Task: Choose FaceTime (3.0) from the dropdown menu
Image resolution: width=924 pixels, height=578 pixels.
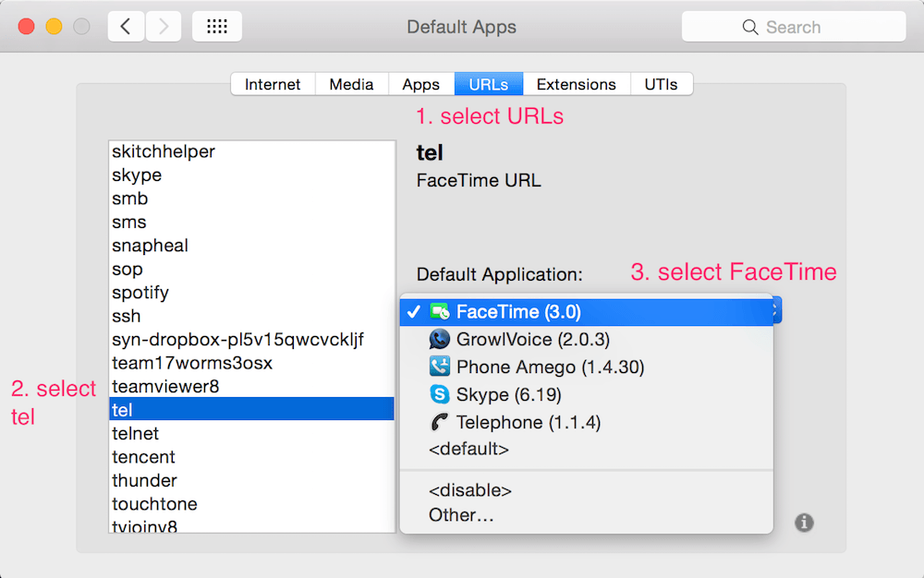Action: point(587,312)
